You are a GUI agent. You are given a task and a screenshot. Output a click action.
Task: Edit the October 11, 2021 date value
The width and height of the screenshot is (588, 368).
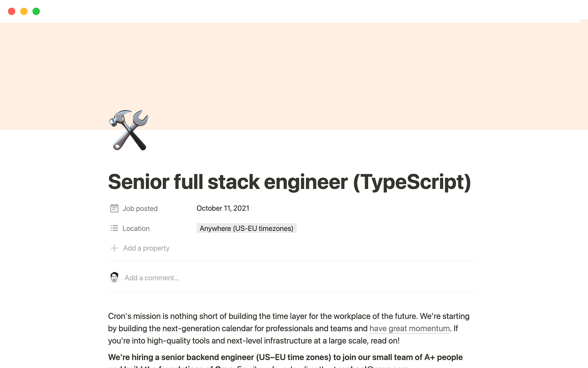[x=223, y=208]
